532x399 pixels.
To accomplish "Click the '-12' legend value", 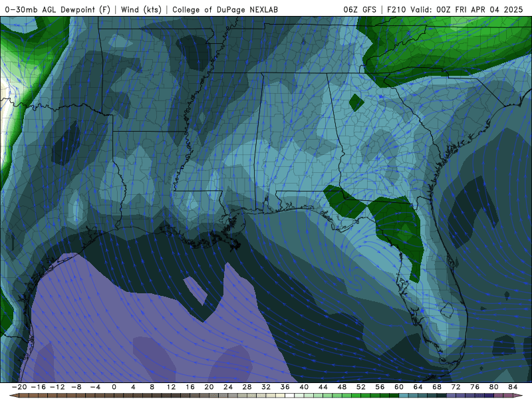I will [57, 387].
